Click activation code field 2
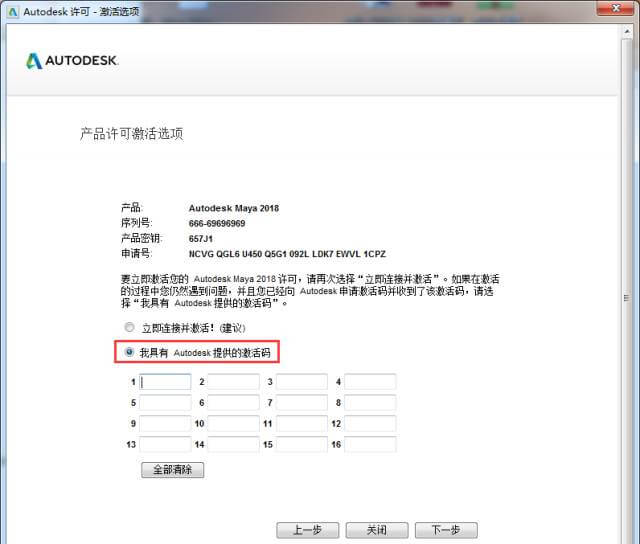 233,382
